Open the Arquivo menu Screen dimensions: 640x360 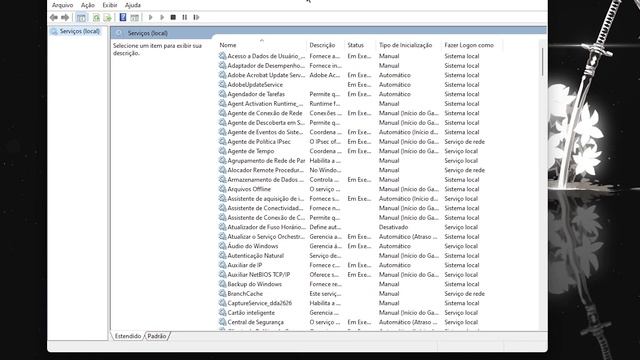click(62, 5)
